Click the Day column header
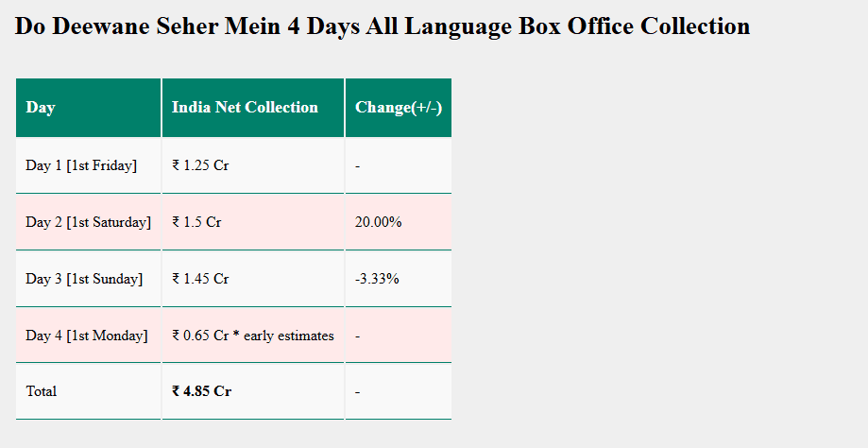 point(41,108)
